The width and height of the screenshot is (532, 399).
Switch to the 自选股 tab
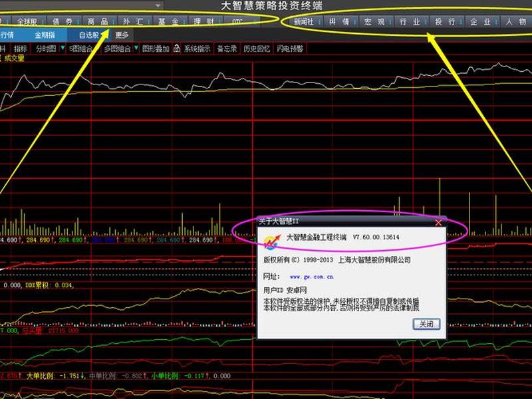point(88,35)
